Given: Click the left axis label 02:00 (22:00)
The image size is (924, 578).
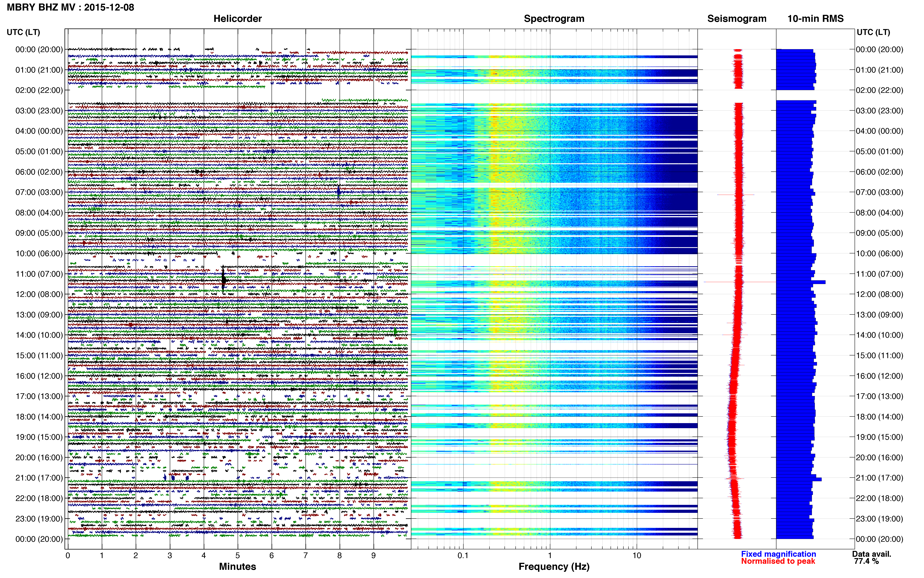Looking at the screenshot, I should click(x=39, y=90).
